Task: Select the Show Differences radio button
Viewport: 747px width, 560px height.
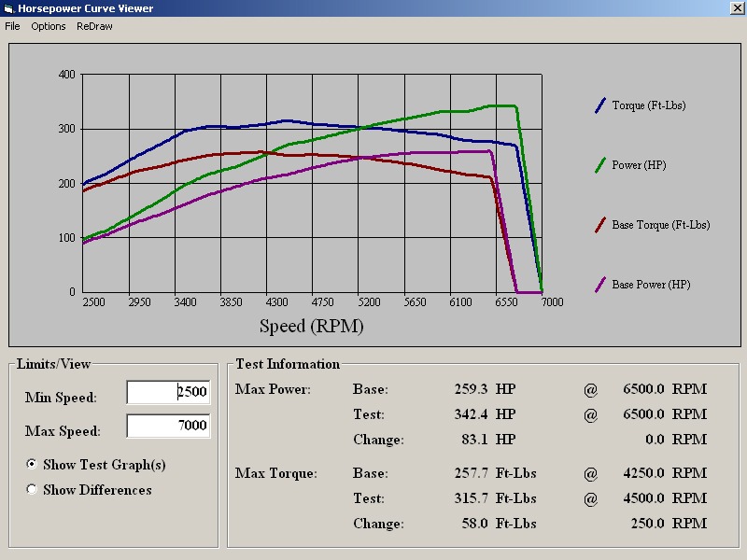Action: [x=32, y=489]
